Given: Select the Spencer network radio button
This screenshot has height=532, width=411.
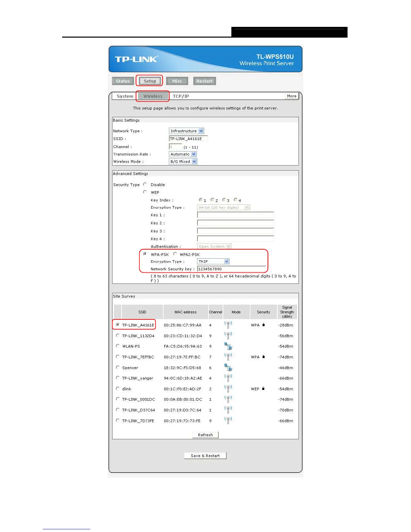Looking at the screenshot, I should [118, 367].
